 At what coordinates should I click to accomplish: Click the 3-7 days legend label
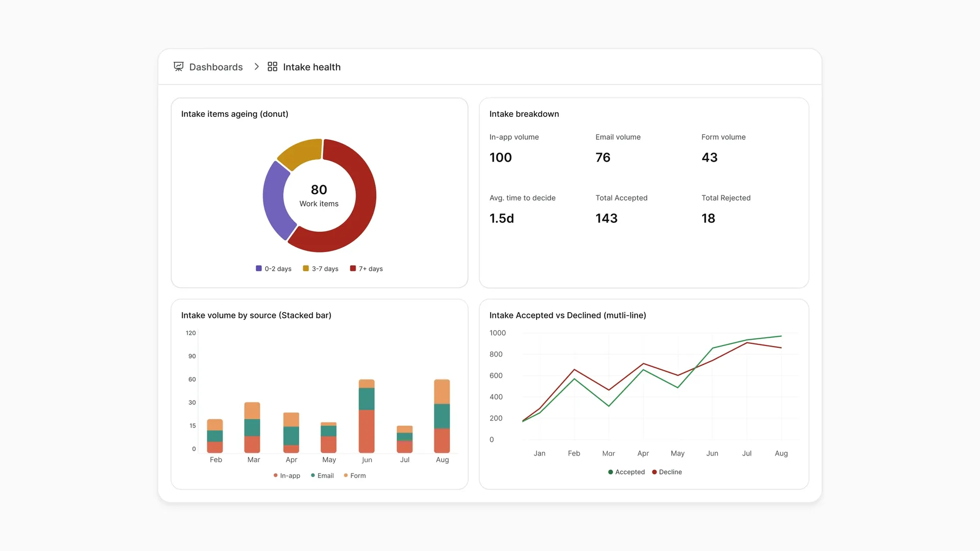325,269
